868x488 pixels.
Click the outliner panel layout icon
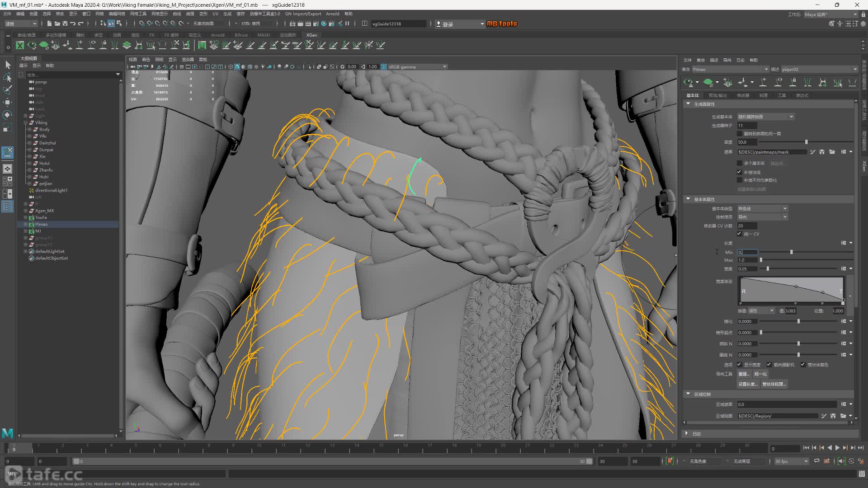[8, 206]
